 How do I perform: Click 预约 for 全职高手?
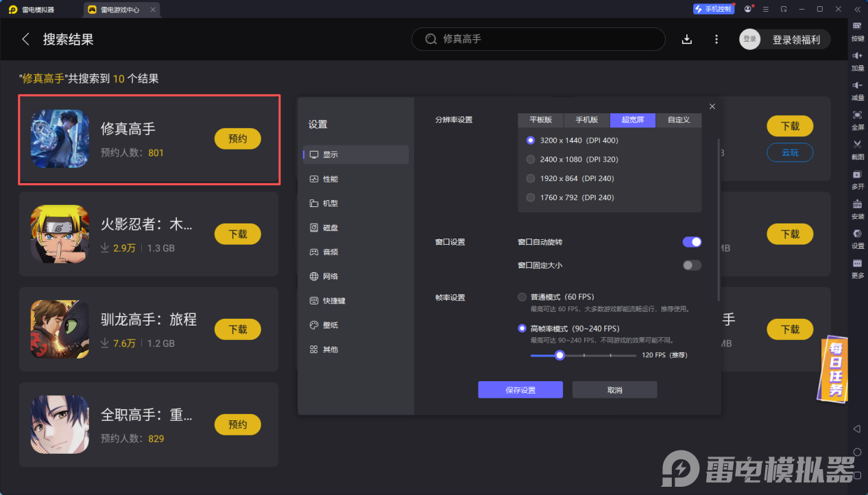coord(238,424)
